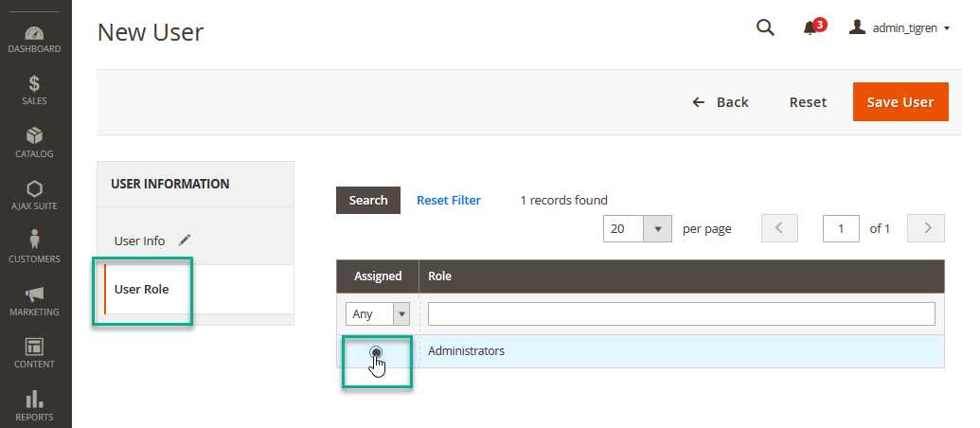Open the Dashboard sidebar icon
The width and height of the screenshot is (980, 428).
34,34
